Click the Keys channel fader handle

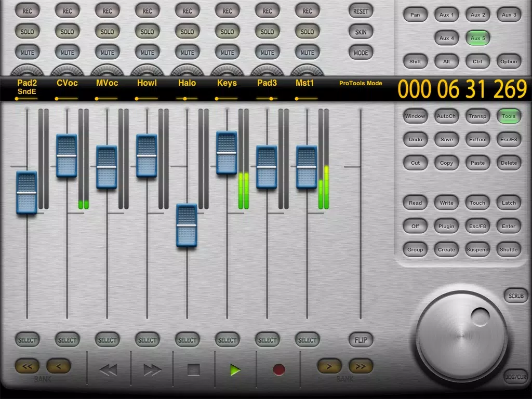point(227,153)
